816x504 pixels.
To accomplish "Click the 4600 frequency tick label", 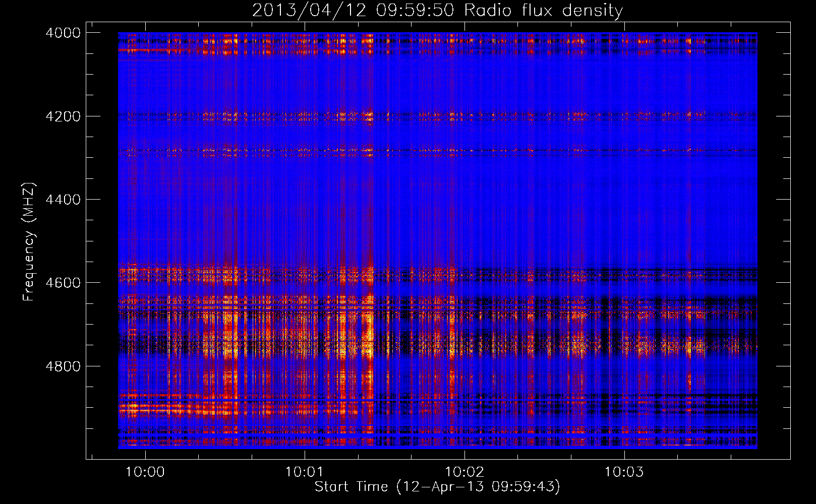I will 63,283.
